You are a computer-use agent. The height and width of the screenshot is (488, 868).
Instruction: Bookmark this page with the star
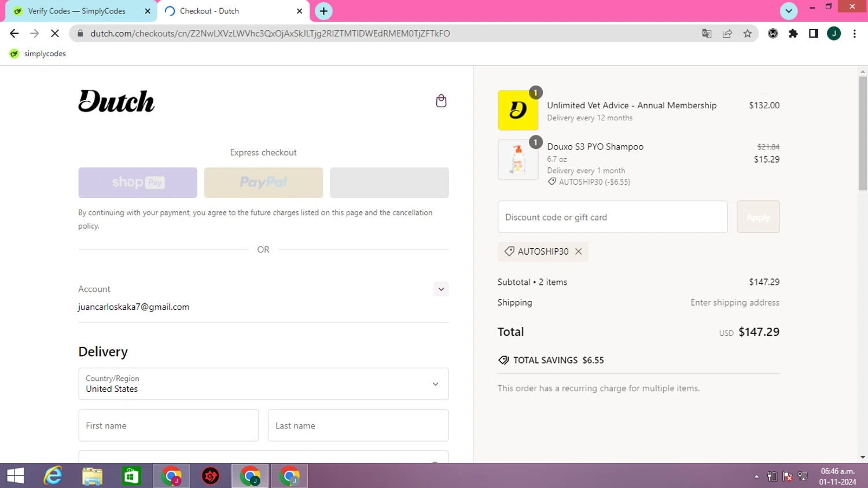(748, 34)
